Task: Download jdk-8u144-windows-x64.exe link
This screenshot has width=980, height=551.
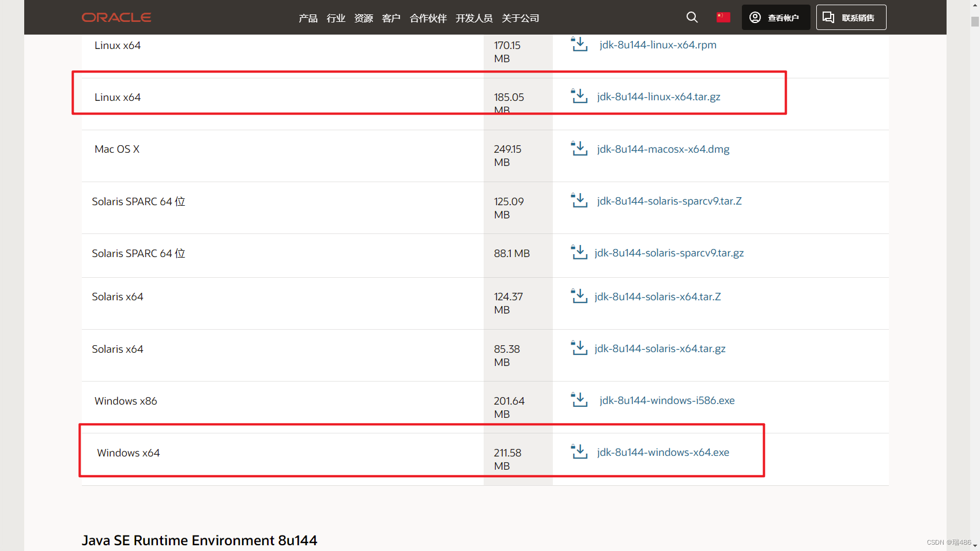Action: point(663,452)
